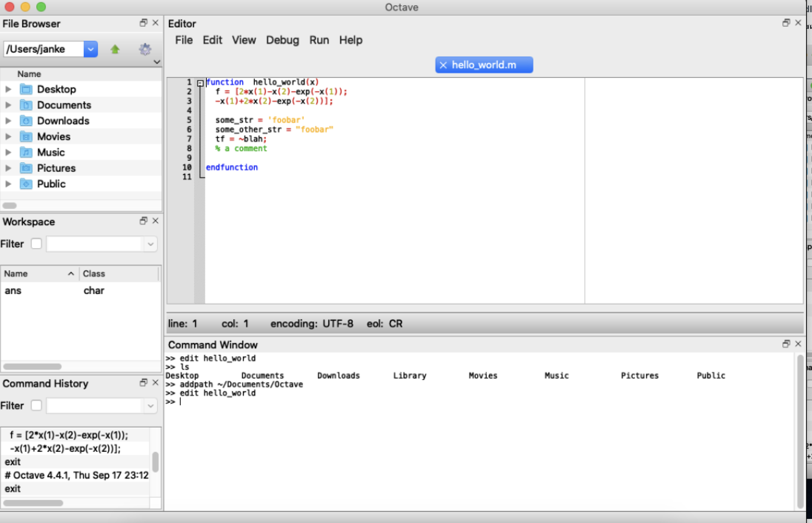Viewport: 812px width, 523px height.
Task: Click the File Browser horizontal scrollbar
Action: tap(9, 206)
